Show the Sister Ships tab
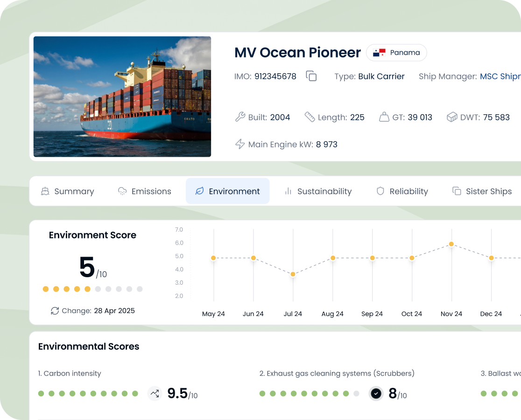Image resolution: width=521 pixels, height=420 pixels. (482, 191)
